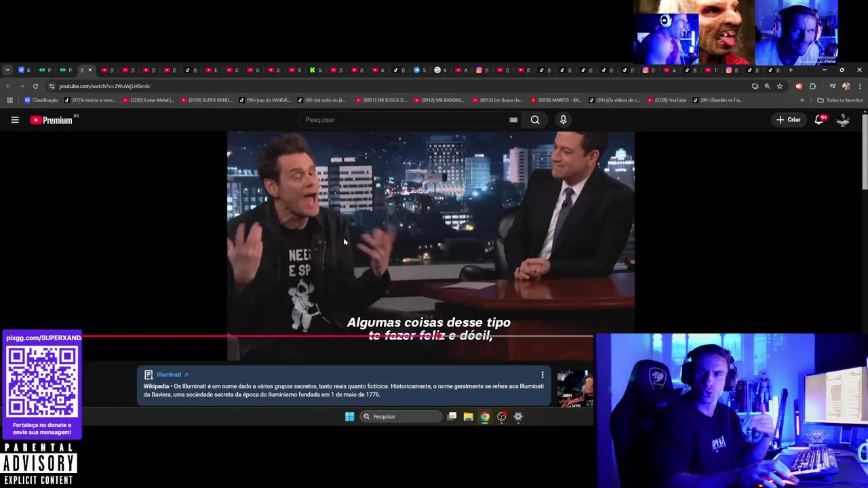This screenshot has height=488, width=868.
Task: Open the Windows Start button
Action: click(349, 417)
